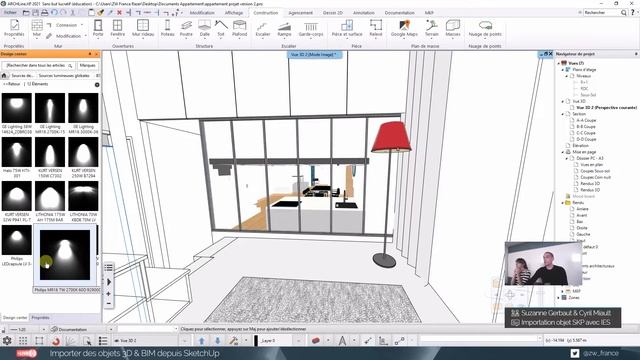Expand the Zones tree node

pos(559,298)
